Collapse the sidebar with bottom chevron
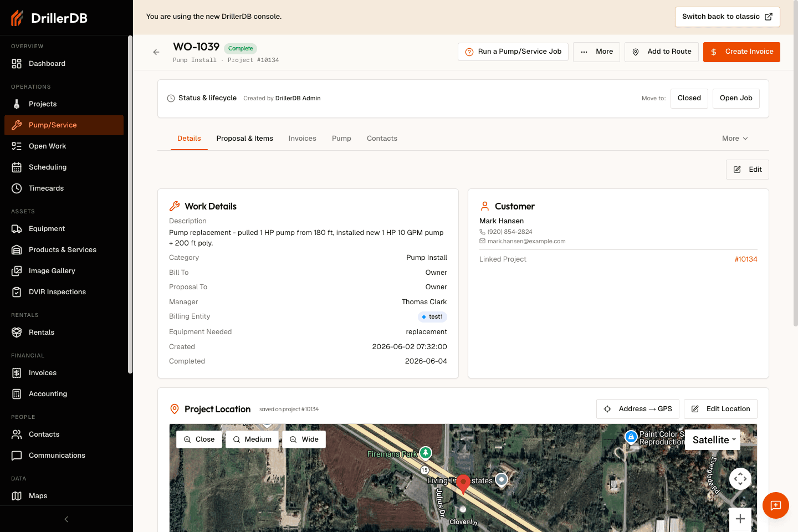Image resolution: width=798 pixels, height=532 pixels. [x=66, y=519]
